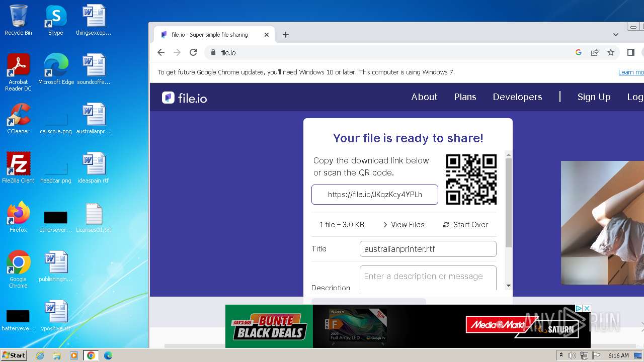
Task: Close the file.io browser tab
Action: point(267,35)
